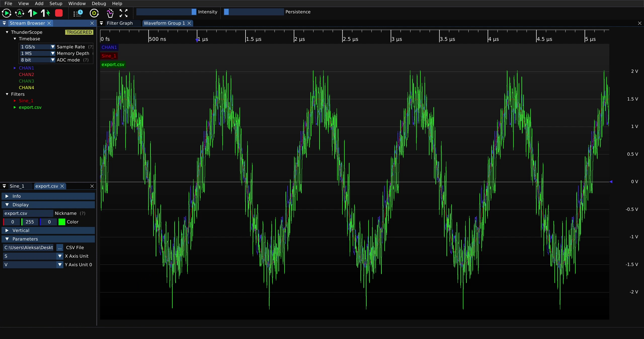Start normal trigger with the green play icon
Screen dimensions: 644x339
coord(7,13)
